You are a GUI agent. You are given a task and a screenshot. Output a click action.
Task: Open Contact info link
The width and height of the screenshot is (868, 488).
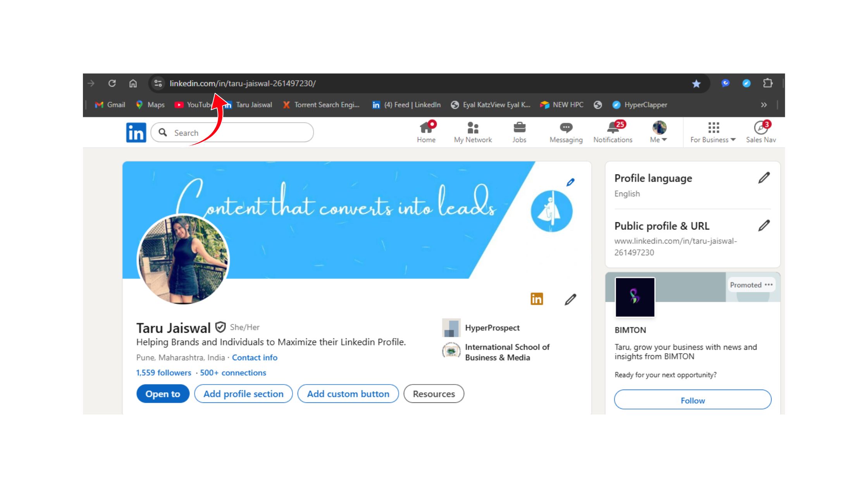coord(255,357)
